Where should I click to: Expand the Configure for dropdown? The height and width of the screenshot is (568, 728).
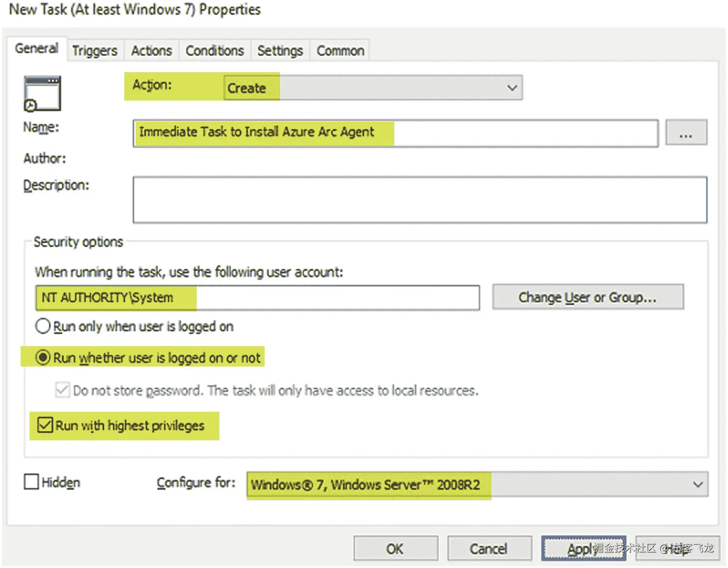[477, 484]
